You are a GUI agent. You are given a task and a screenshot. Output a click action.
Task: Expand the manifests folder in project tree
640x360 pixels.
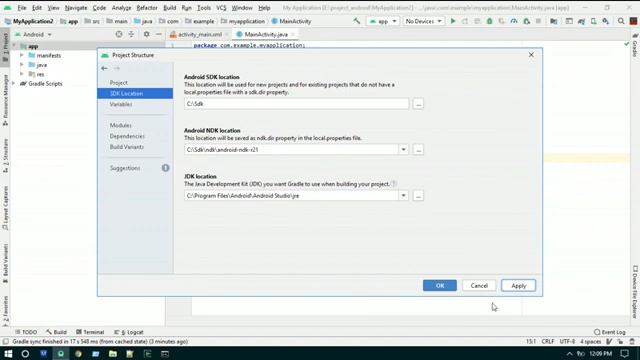coord(22,55)
